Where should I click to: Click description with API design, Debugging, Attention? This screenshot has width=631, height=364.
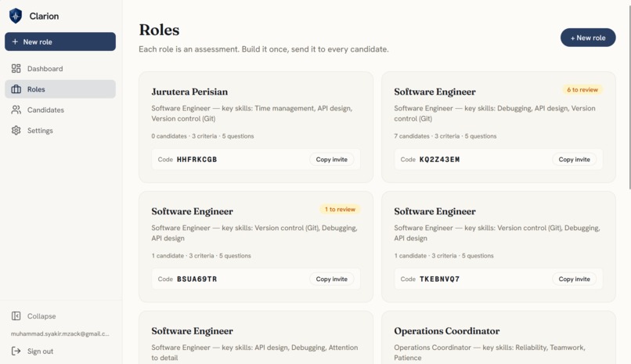[x=254, y=352]
